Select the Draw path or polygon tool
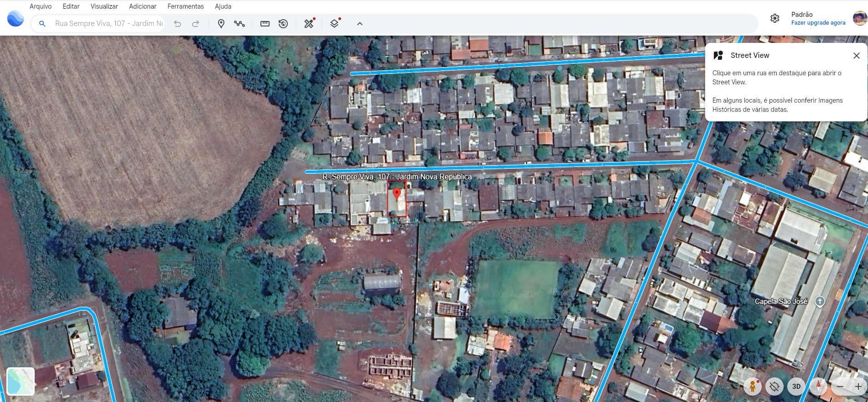Screen dimensions: 868x402 point(239,24)
